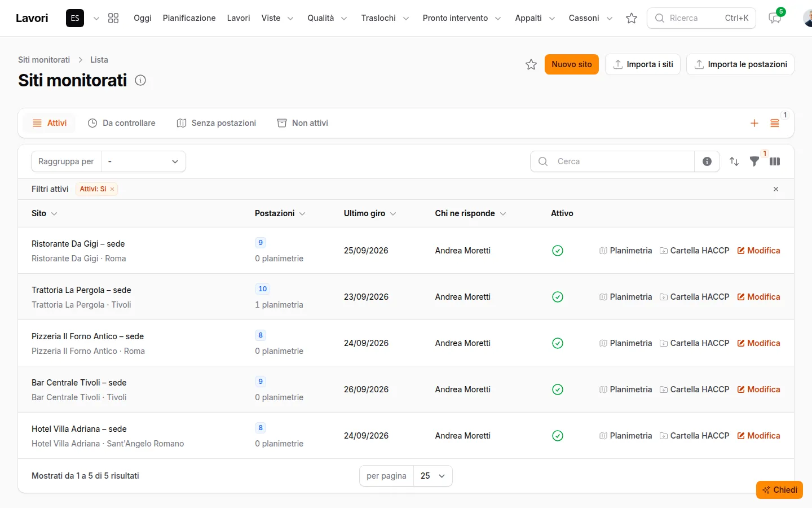Open the Raggruppa per dropdown
This screenshot has width=812, height=508.
[x=143, y=161]
